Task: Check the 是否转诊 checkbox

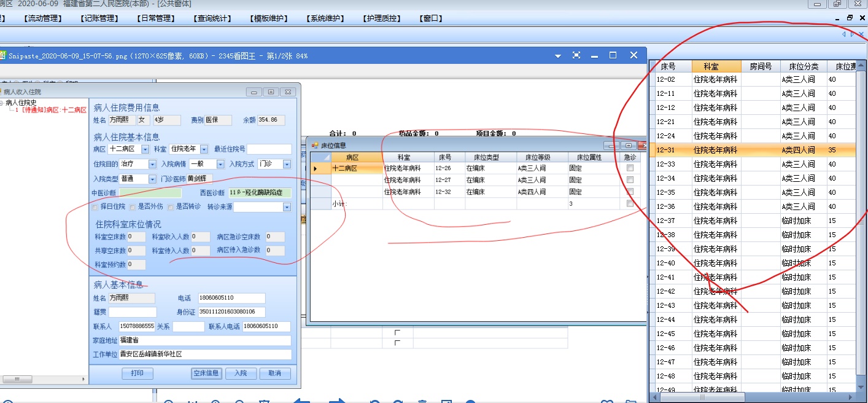Action: pos(171,207)
